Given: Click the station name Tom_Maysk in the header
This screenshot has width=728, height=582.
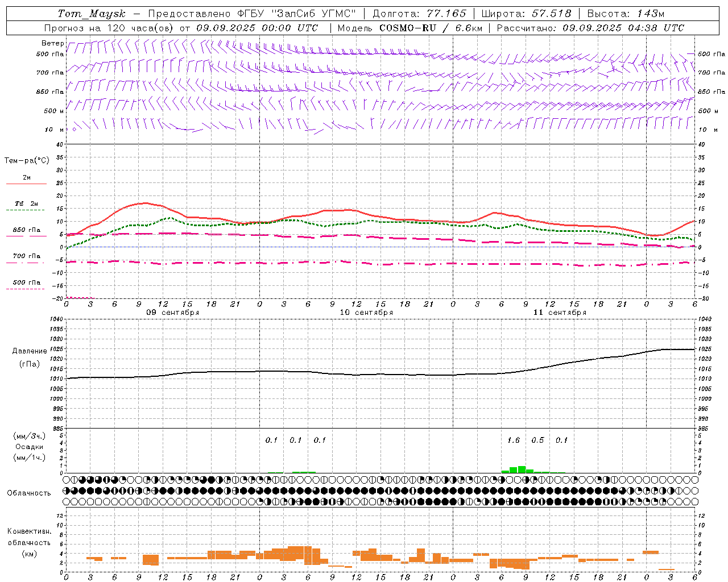Looking at the screenshot, I should coord(92,14).
